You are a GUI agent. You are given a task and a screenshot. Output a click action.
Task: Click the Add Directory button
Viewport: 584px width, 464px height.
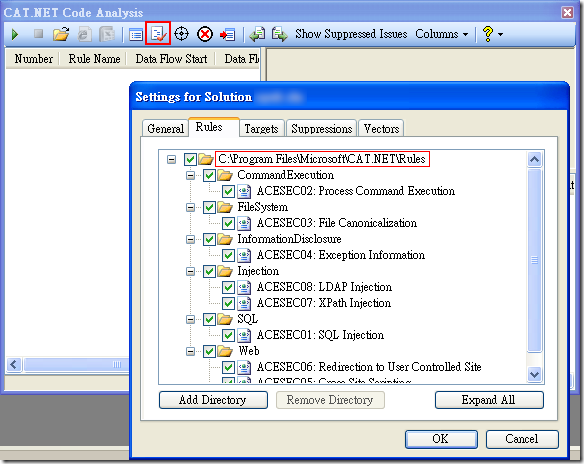point(213,400)
